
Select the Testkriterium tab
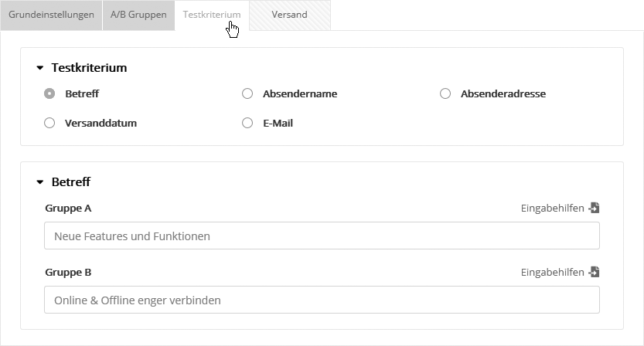211,15
